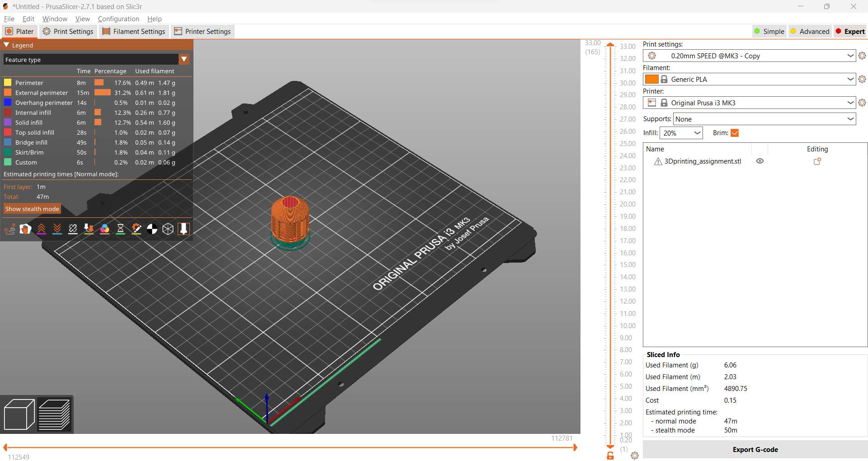The width and height of the screenshot is (868, 461).
Task: Open the Configuration menu
Action: [118, 19]
